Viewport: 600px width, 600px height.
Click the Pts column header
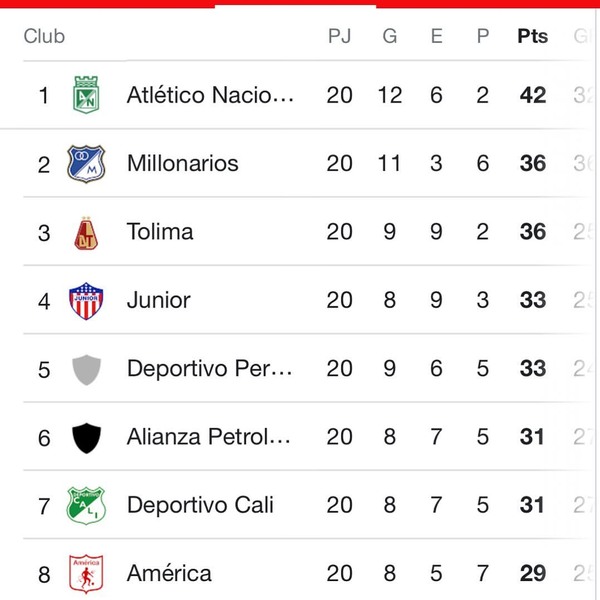tap(533, 37)
